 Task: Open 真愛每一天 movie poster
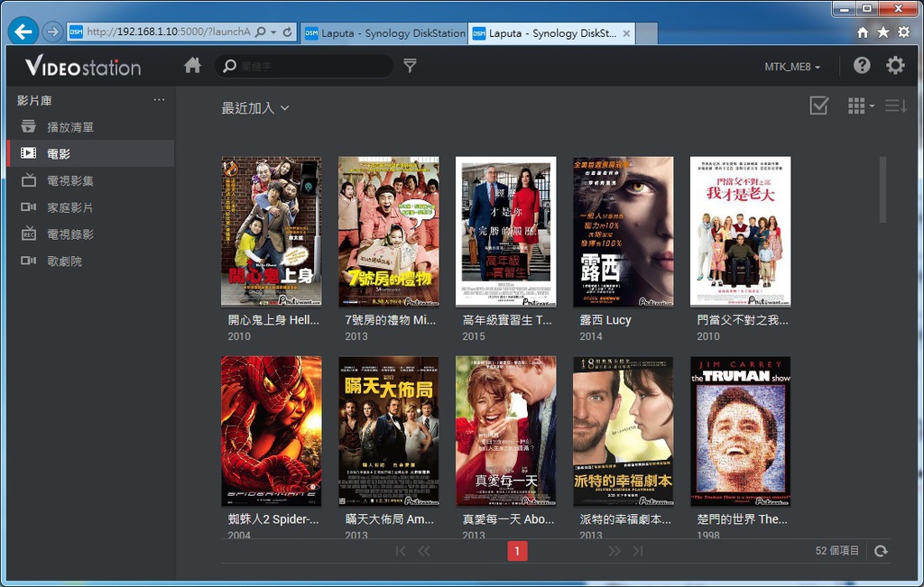coord(505,431)
